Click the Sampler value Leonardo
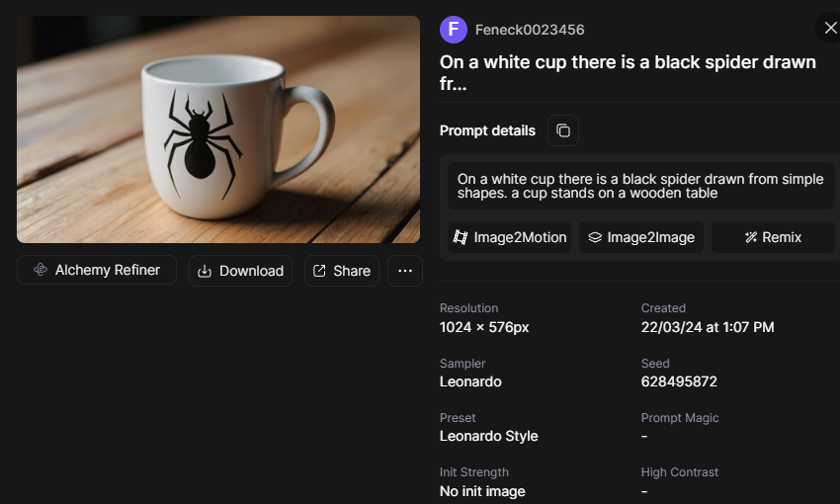Screen dimensions: 840x504 (470, 381)
